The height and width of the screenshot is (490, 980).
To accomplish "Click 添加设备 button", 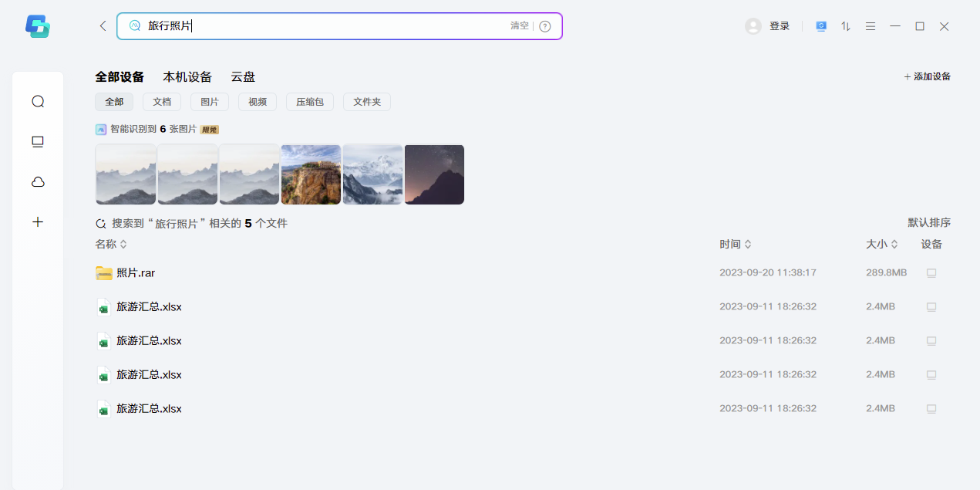I will click(928, 76).
